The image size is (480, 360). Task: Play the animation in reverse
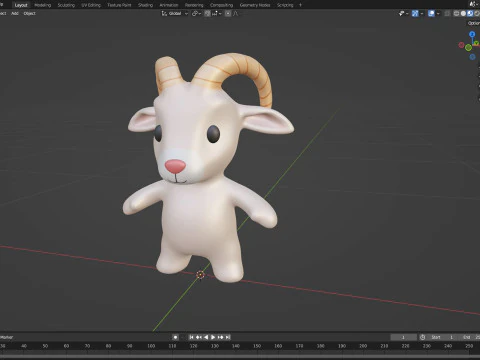tap(206, 337)
